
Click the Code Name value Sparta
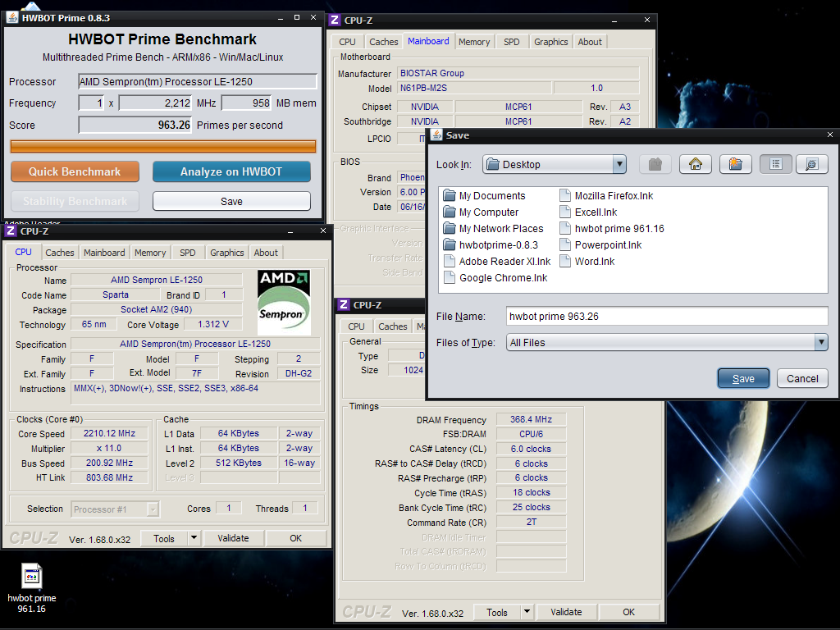tap(116, 294)
